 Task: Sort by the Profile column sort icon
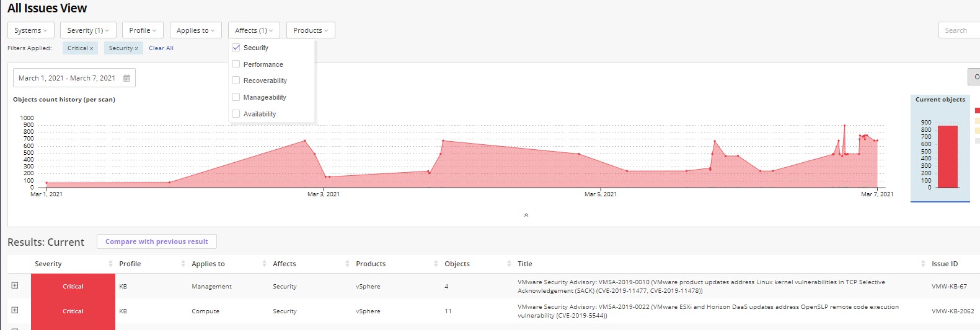(x=183, y=264)
